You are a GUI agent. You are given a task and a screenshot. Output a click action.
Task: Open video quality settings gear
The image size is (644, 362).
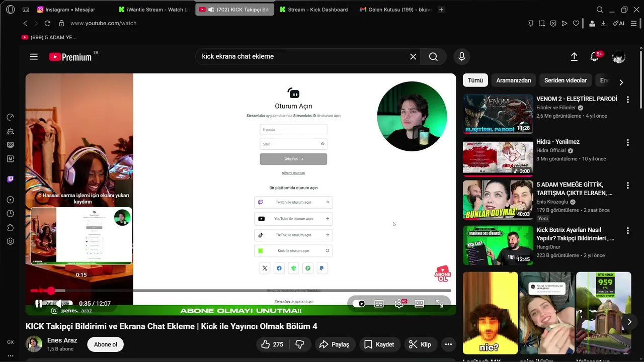(399, 304)
